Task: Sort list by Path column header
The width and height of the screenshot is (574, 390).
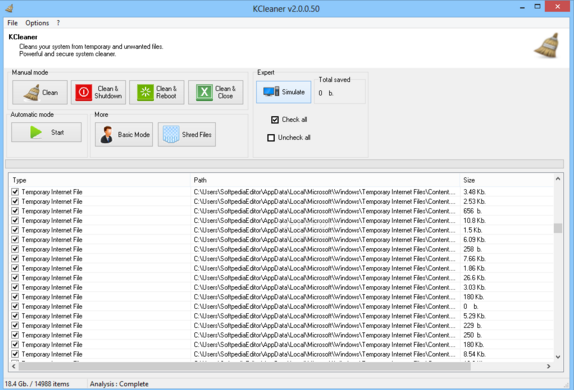Action: click(x=325, y=180)
